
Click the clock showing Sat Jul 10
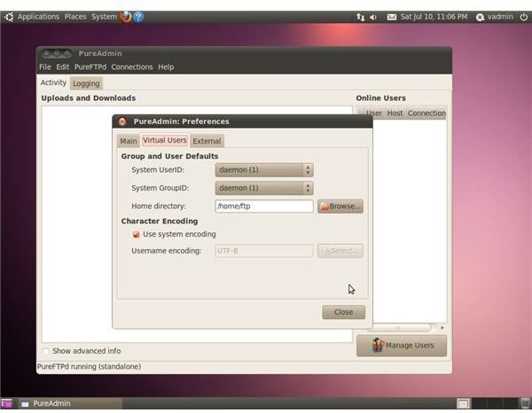(434, 17)
